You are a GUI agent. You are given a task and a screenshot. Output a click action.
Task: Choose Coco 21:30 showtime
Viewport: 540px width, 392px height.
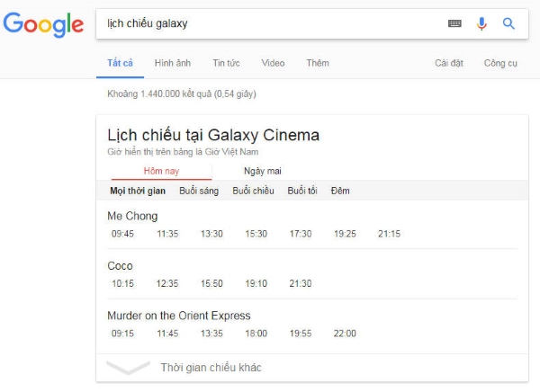(x=300, y=283)
